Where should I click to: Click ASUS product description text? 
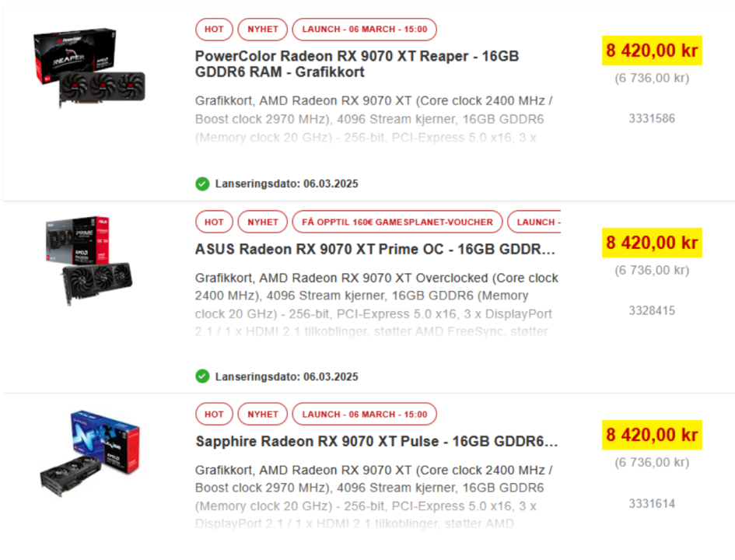(x=376, y=305)
